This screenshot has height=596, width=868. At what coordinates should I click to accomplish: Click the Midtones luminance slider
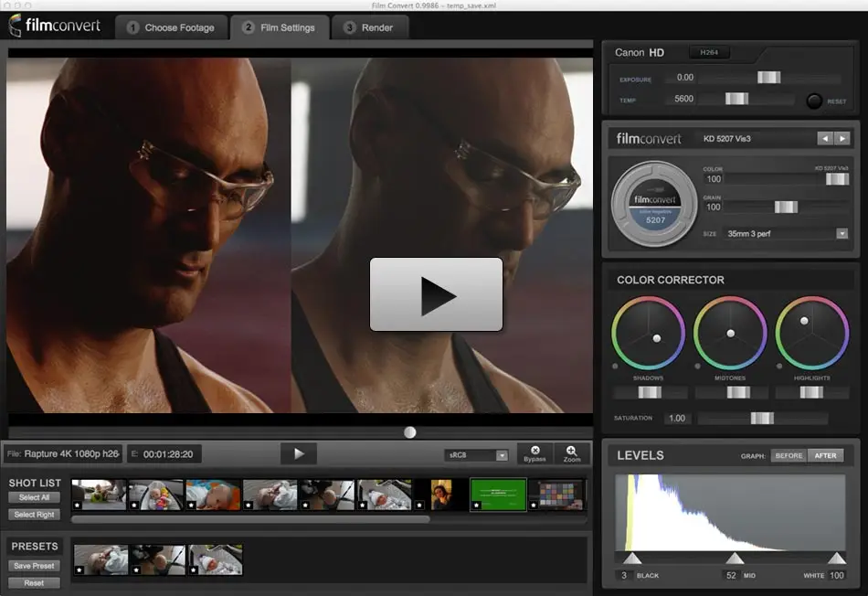click(731, 392)
